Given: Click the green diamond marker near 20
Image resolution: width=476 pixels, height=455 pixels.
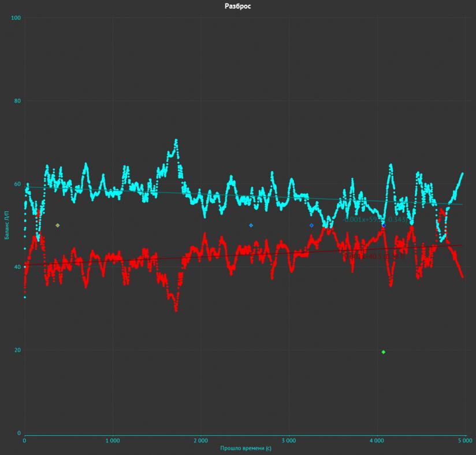Looking at the screenshot, I should click(x=384, y=352).
